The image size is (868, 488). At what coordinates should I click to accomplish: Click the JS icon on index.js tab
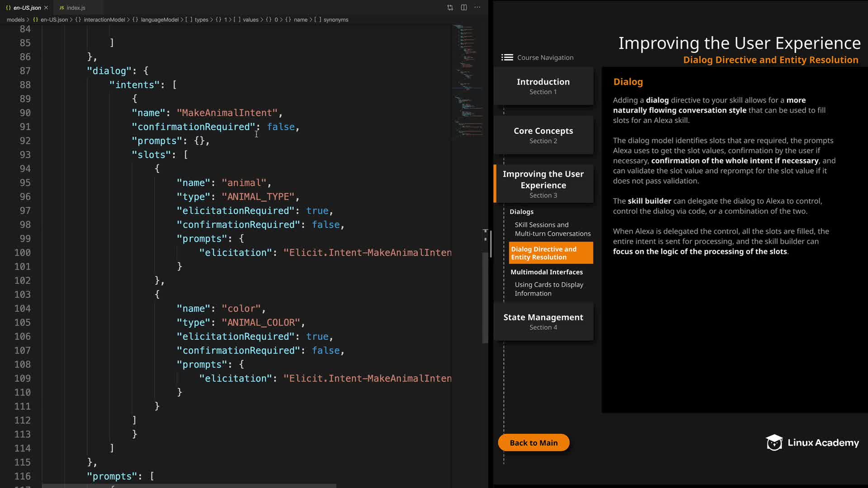click(x=61, y=8)
